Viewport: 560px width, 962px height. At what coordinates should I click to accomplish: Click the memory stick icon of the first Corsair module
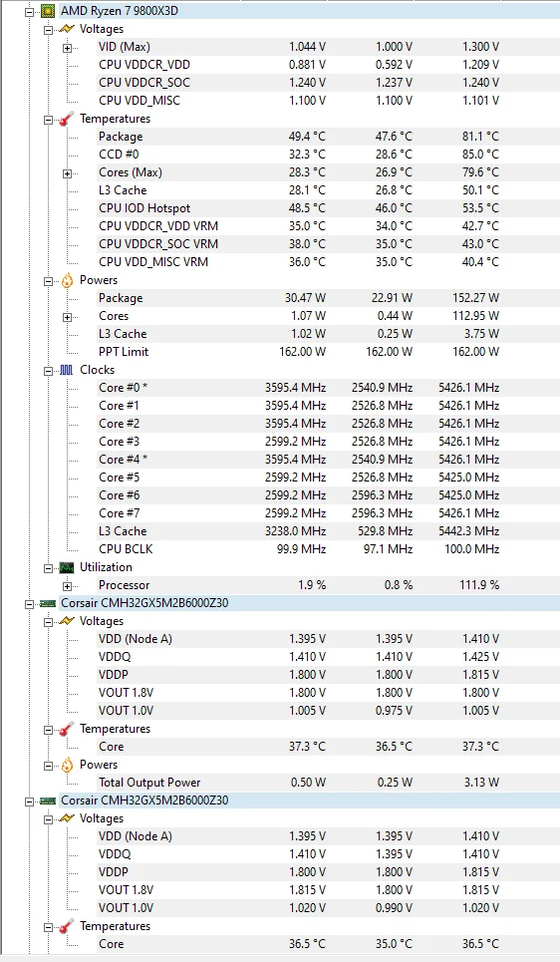pos(48,603)
